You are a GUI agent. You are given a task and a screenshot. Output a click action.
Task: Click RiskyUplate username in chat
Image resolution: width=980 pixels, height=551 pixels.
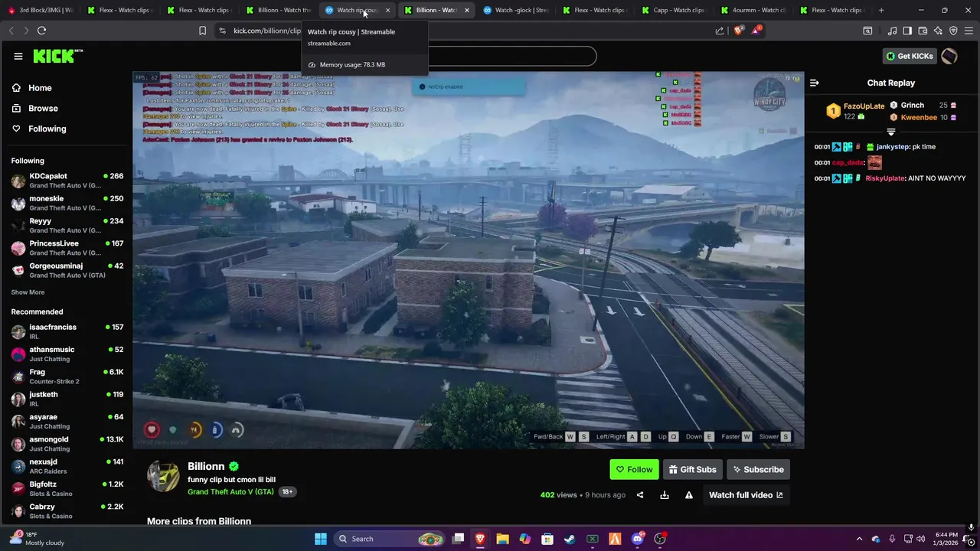click(x=885, y=178)
